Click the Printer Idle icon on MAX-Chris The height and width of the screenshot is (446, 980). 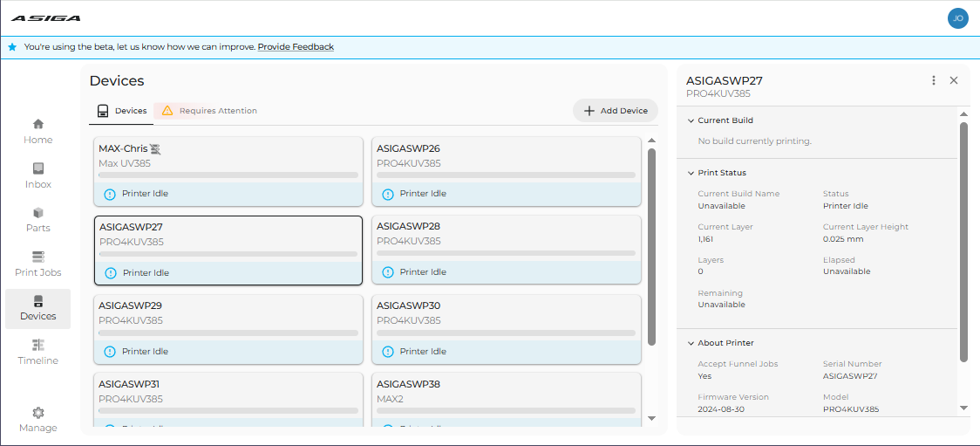[110, 194]
